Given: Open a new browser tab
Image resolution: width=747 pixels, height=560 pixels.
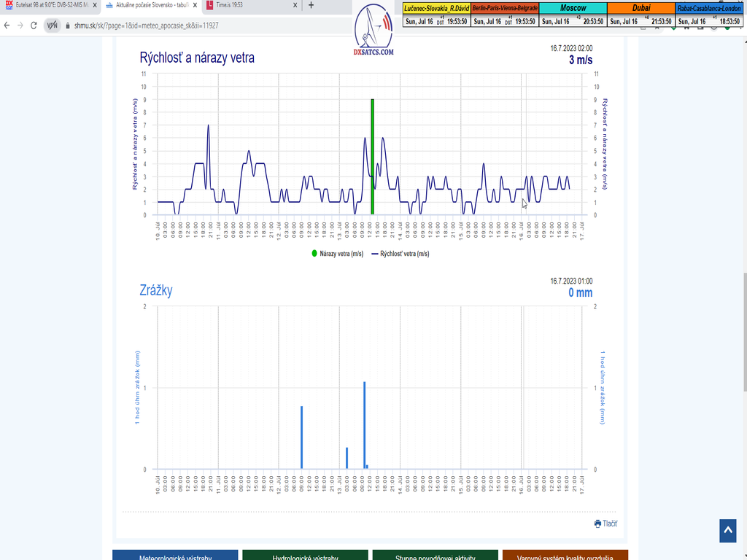Looking at the screenshot, I should tap(311, 5).
